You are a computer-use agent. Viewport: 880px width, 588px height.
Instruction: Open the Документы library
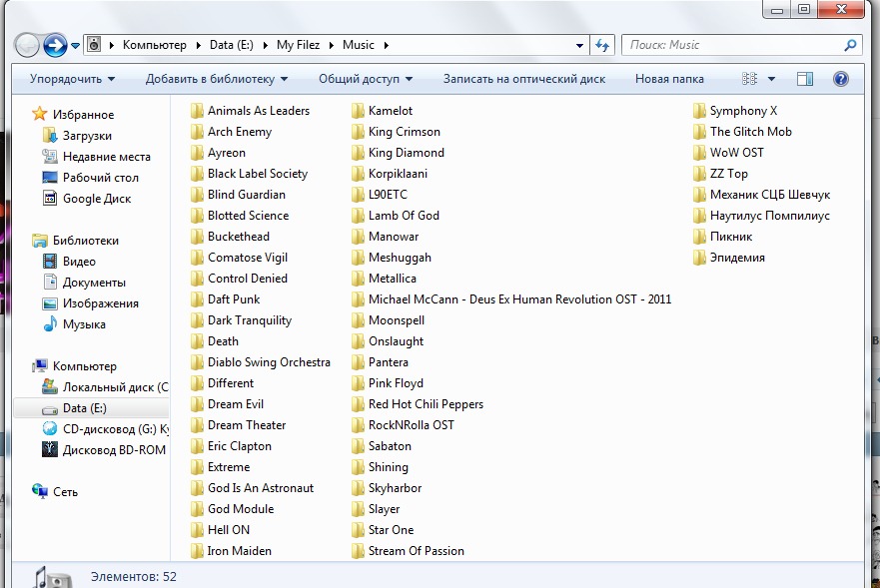click(x=94, y=283)
